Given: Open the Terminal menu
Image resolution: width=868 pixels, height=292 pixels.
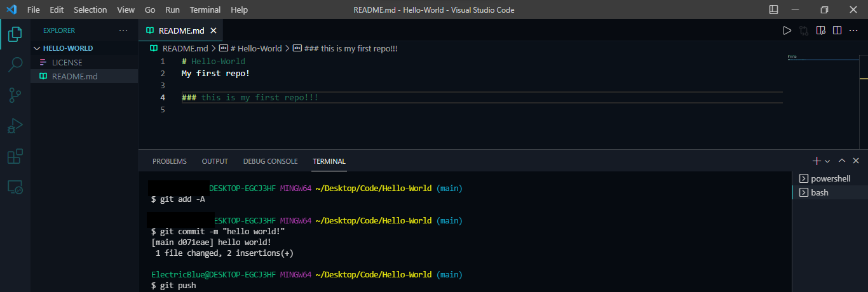Looking at the screenshot, I should click(205, 10).
